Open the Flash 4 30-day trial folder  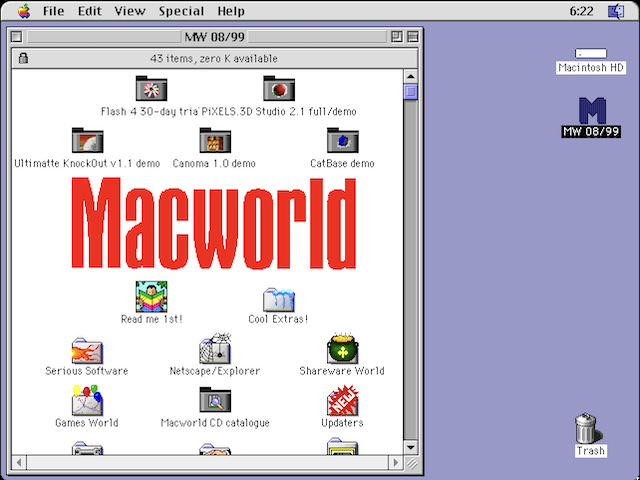151,88
